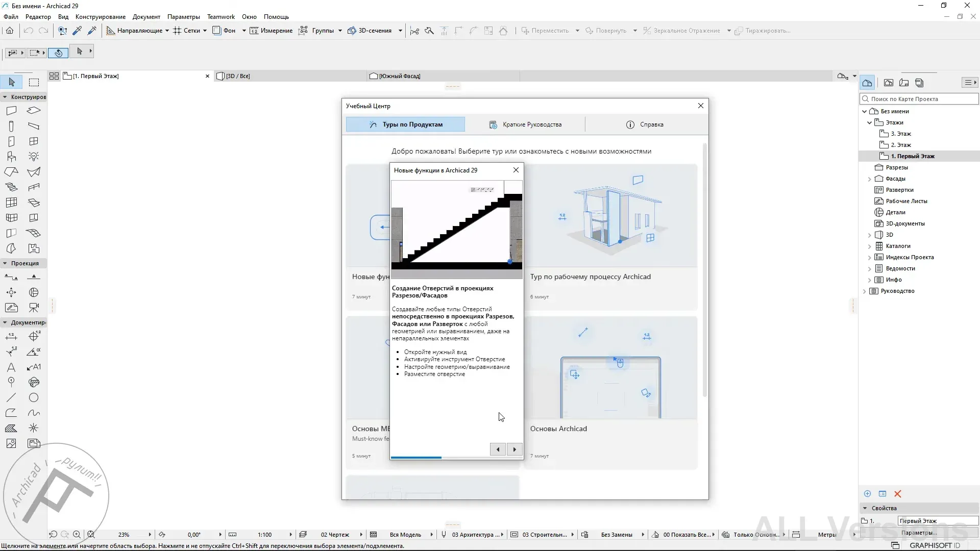The width and height of the screenshot is (980, 551).
Task: Click the Tab overview grid icon
Action: [x=54, y=76]
